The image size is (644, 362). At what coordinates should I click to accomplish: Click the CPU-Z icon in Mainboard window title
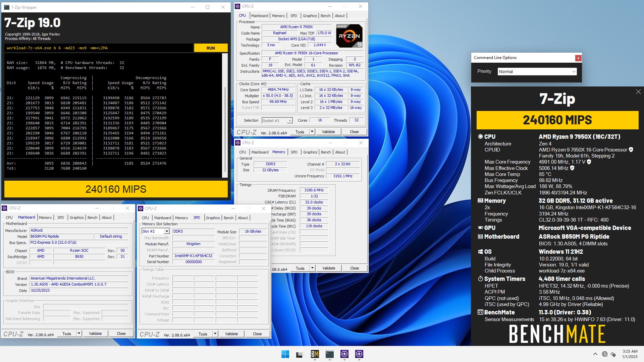[5, 208]
